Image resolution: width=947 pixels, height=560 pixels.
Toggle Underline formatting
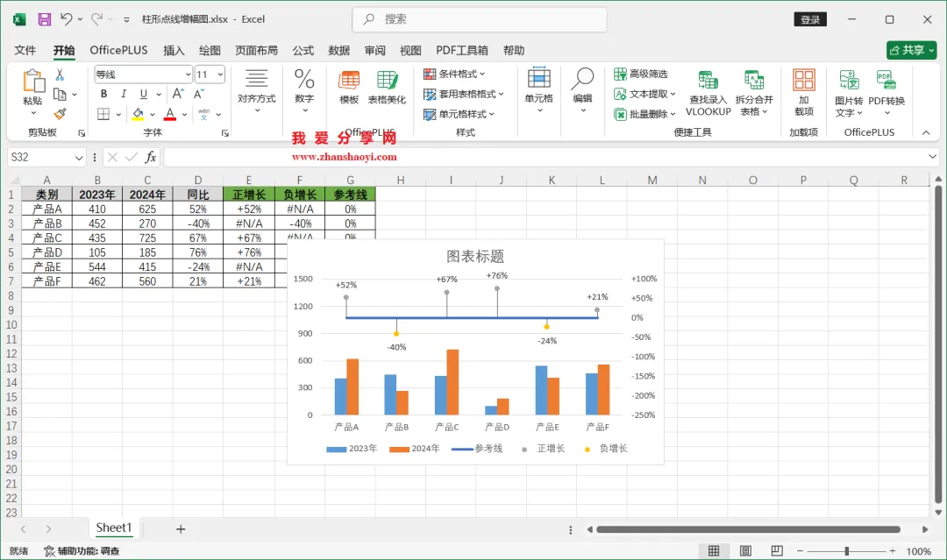(x=143, y=94)
